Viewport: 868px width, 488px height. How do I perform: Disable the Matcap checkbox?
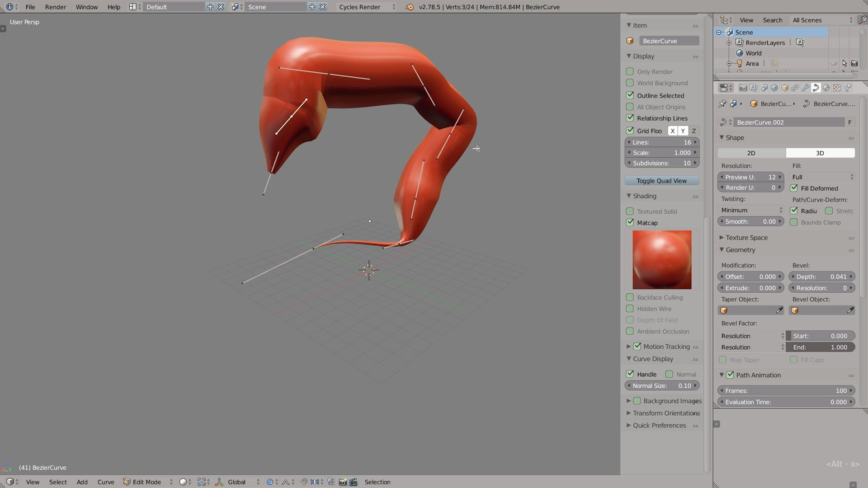coord(630,222)
